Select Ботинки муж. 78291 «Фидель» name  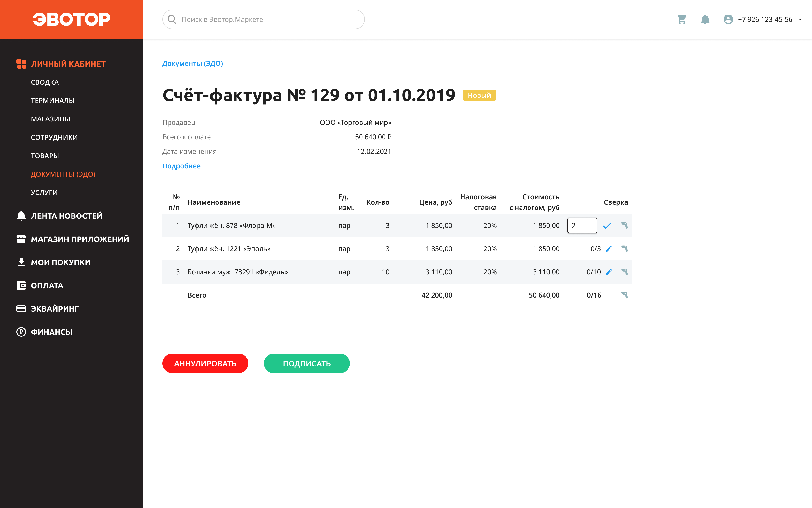(238, 272)
